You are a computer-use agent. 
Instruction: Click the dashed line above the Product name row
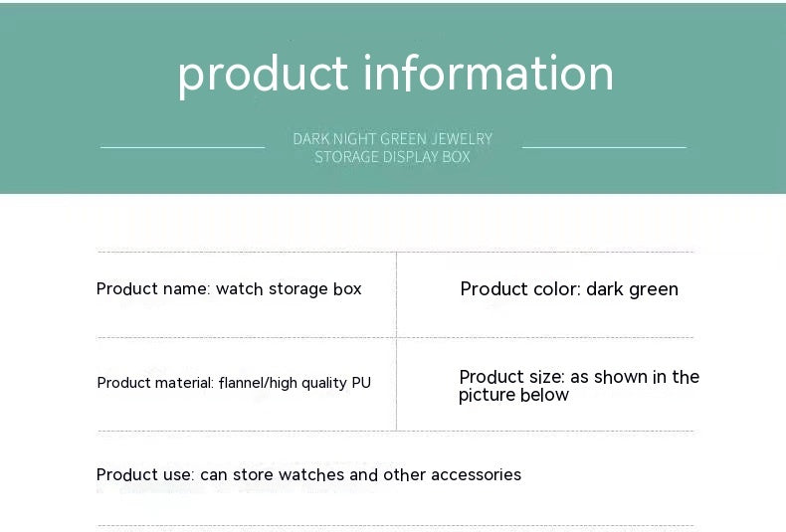[x=395, y=252]
